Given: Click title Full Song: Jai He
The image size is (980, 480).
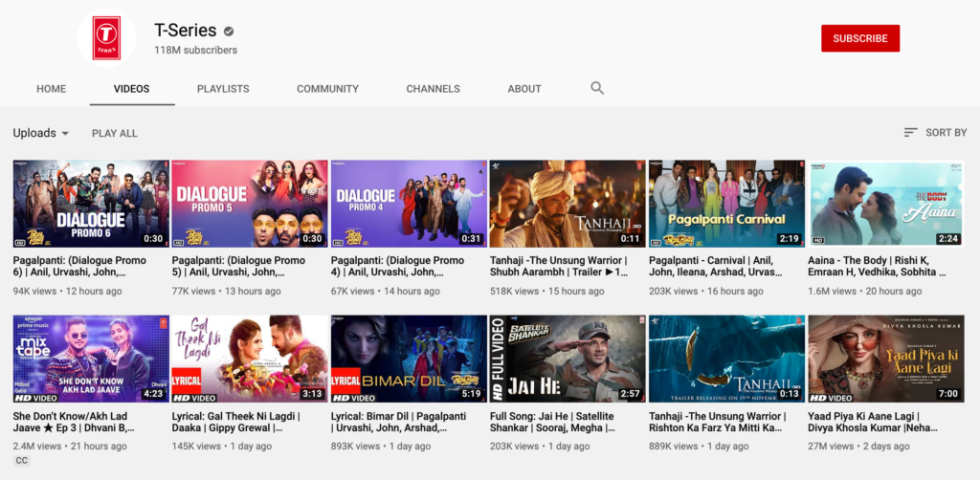Looking at the screenshot, I should tap(552, 422).
